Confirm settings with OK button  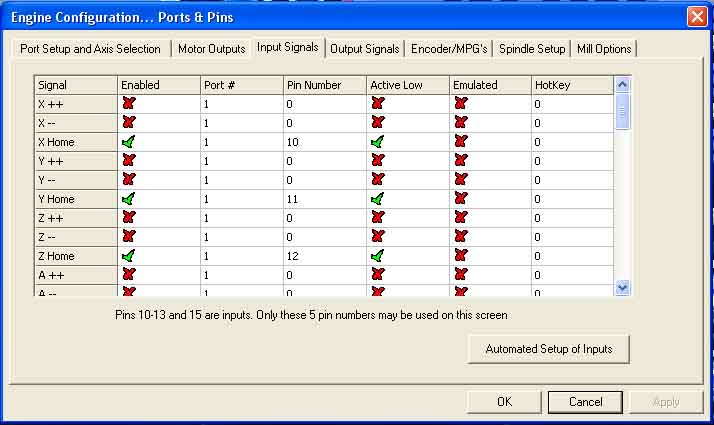[x=504, y=402]
